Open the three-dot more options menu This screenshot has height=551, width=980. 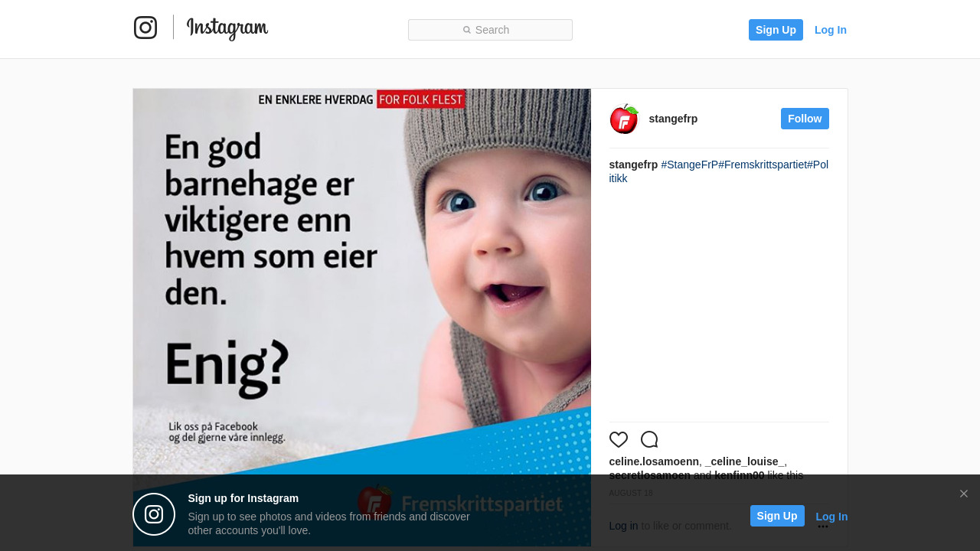(823, 527)
